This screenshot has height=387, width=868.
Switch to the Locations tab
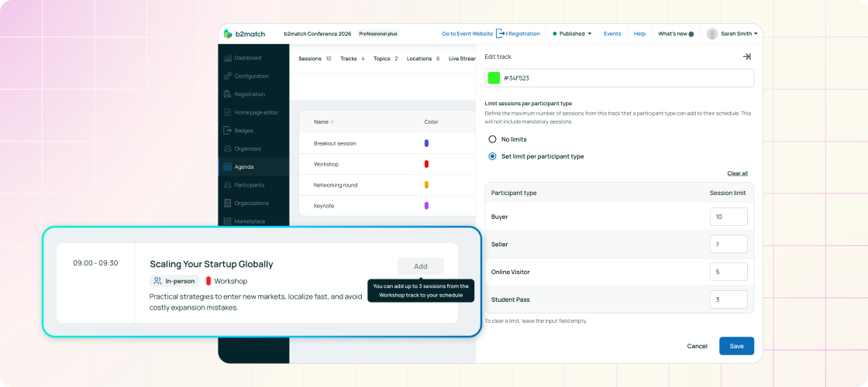(422, 59)
